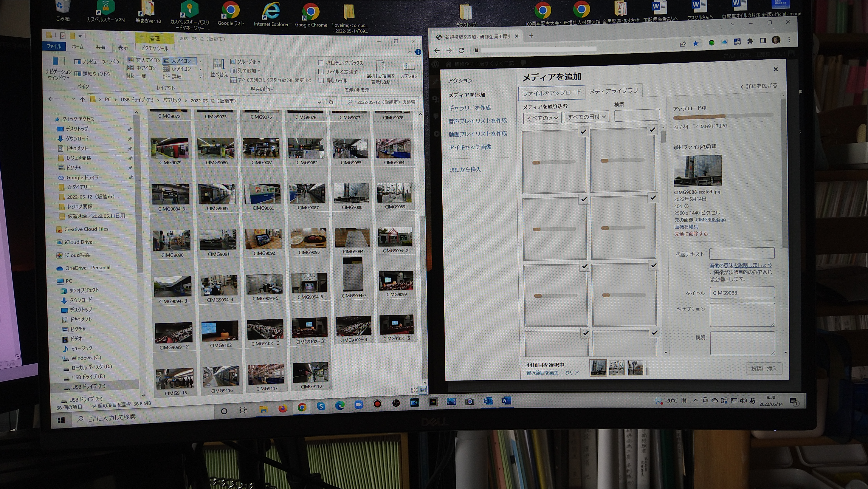
Task: Expand Group by (グループ化) dropdown
Action: 245,62
